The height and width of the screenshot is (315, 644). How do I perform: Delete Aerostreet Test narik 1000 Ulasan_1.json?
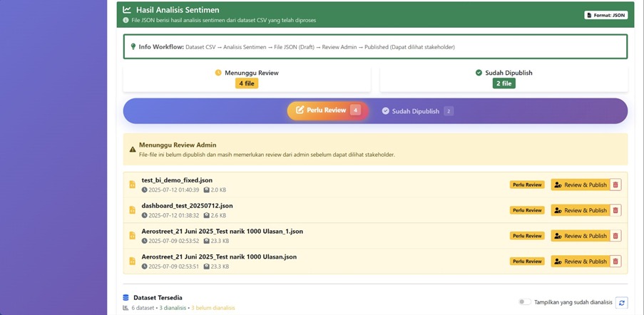615,236
